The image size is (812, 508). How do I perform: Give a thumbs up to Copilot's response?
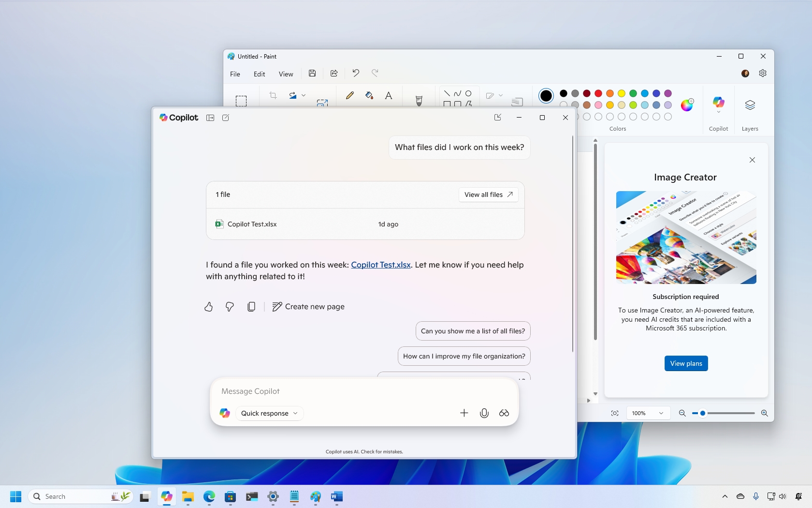point(208,307)
